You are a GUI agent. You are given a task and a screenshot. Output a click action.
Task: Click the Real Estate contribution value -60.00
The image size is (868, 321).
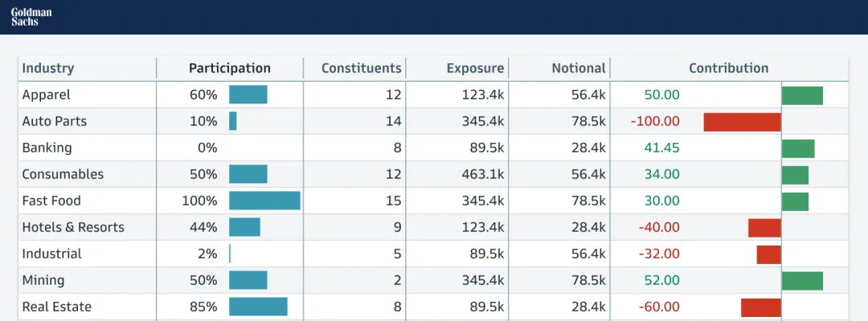pyautogui.click(x=659, y=307)
